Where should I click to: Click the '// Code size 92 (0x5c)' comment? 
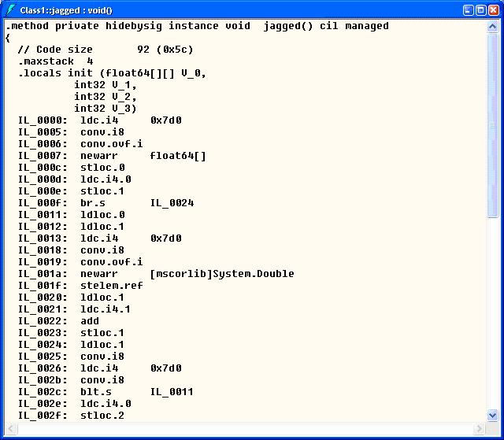106,50
